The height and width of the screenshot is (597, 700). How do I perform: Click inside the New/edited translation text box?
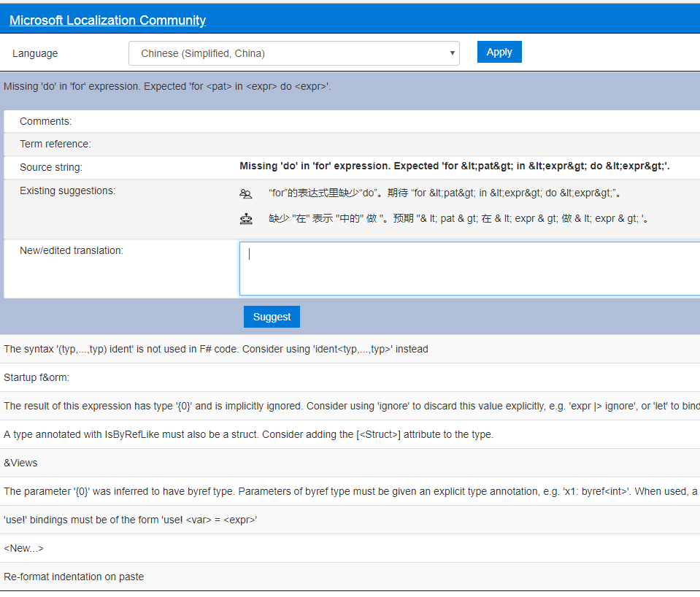coord(467,268)
